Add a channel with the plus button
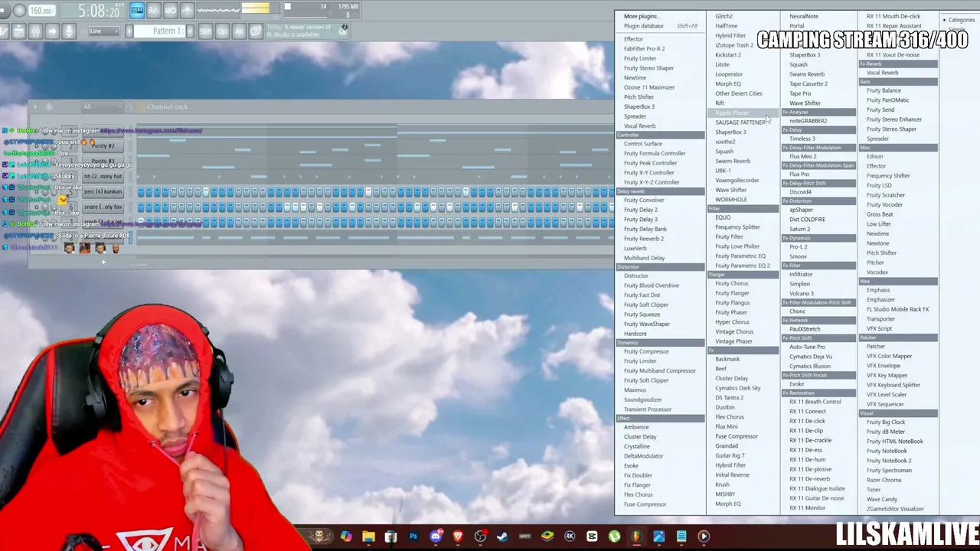Viewport: 980px width, 551px height. [x=103, y=262]
